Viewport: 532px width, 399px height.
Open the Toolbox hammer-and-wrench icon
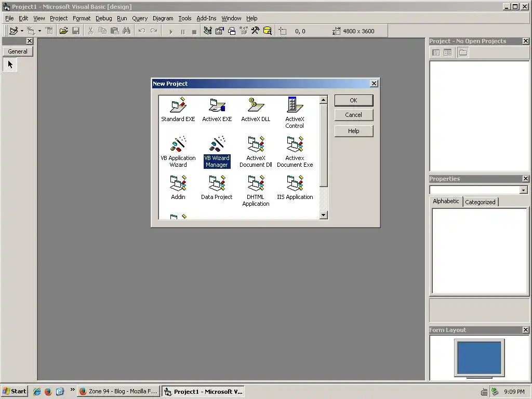click(256, 31)
